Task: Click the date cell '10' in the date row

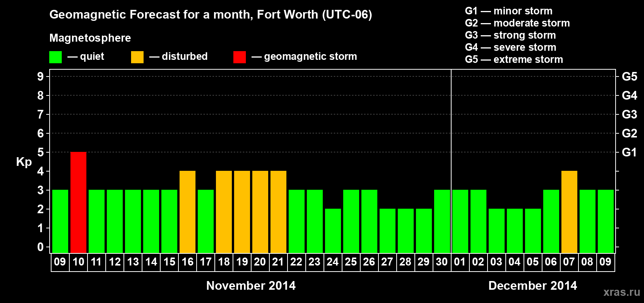Action: pos(78,262)
